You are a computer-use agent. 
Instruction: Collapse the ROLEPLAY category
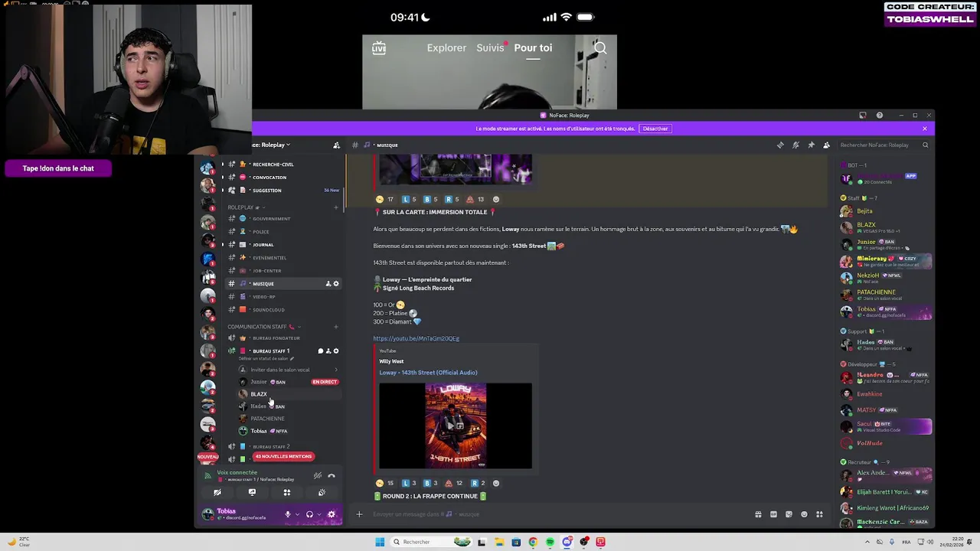[x=245, y=207]
